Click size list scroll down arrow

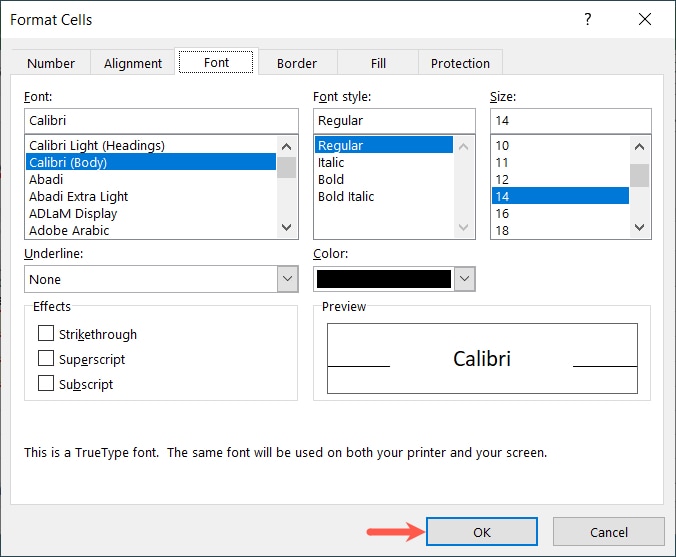click(x=640, y=227)
